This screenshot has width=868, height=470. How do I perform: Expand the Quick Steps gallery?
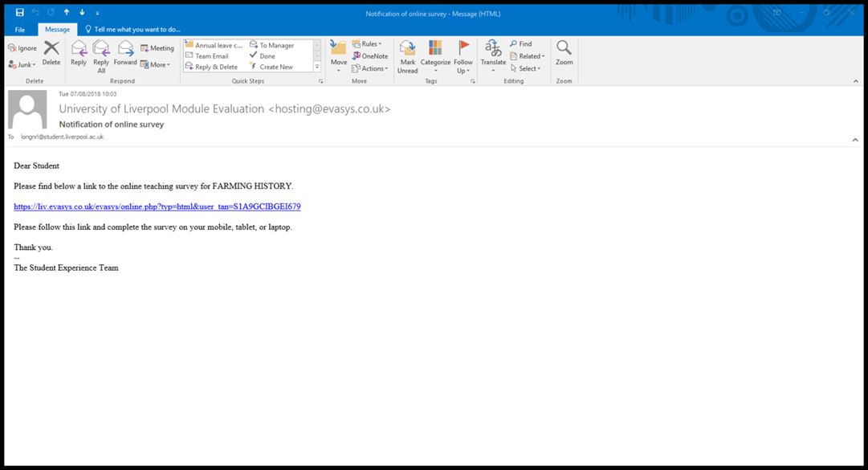coord(317,67)
